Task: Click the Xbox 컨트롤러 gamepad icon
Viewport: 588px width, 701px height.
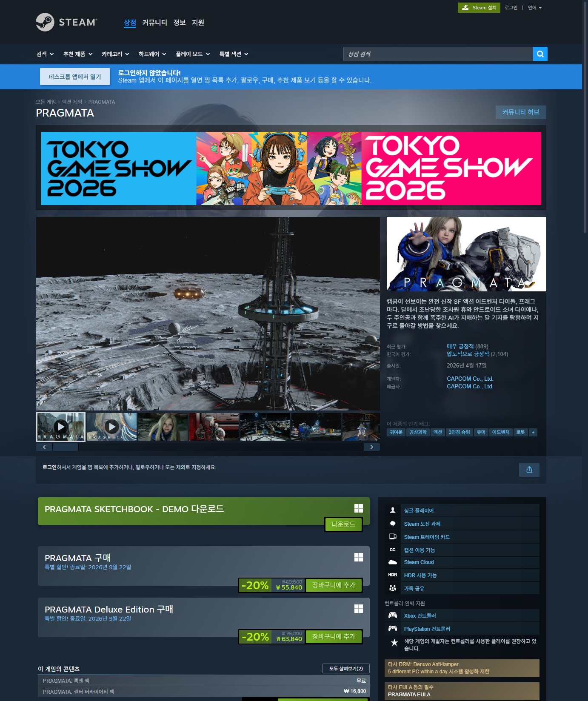Action: point(393,615)
